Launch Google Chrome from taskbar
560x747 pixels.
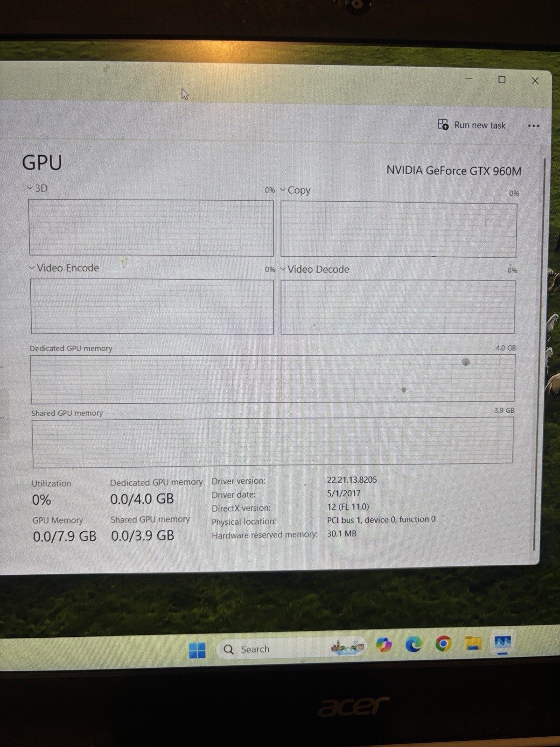click(443, 644)
